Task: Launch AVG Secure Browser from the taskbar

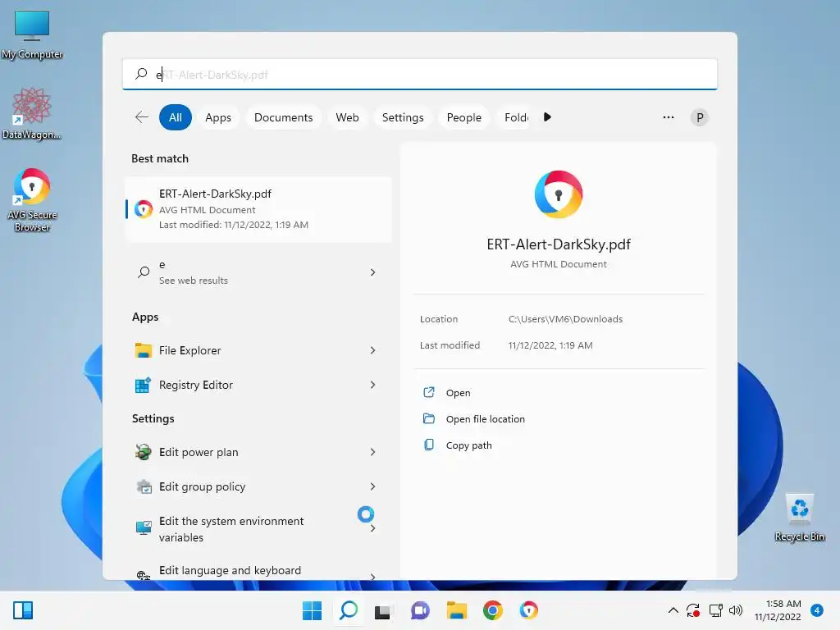Action: [529, 610]
